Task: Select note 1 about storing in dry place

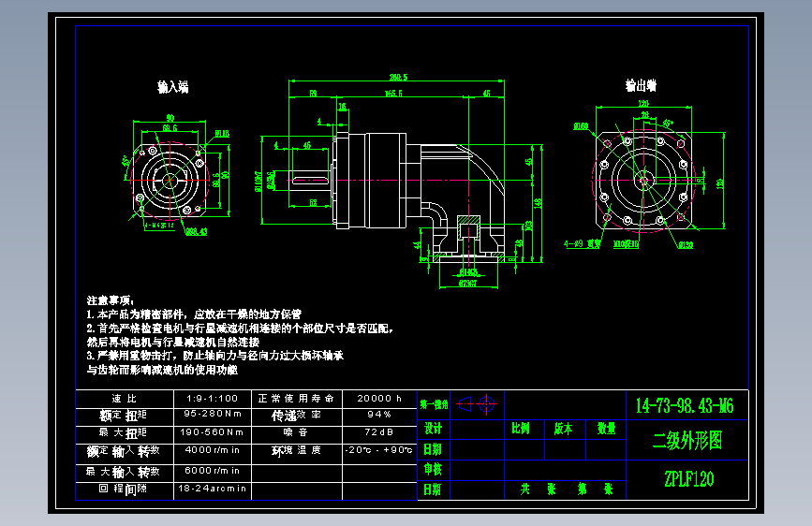Action: 194,314
